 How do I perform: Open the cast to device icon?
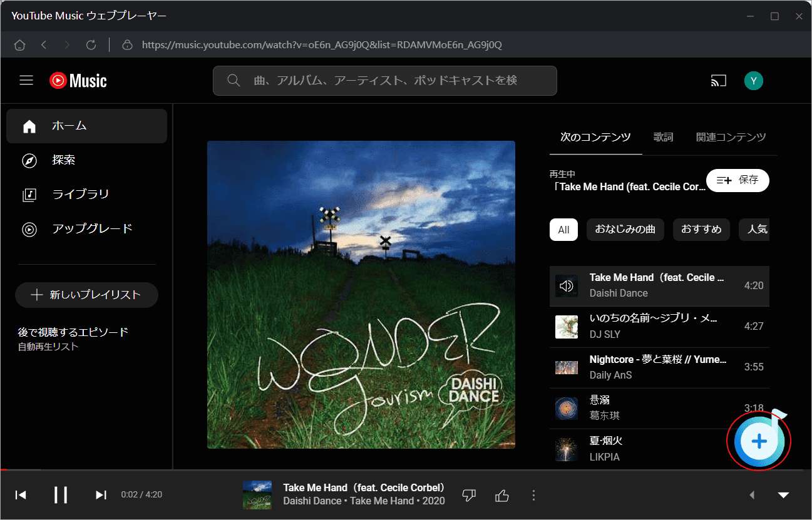click(718, 80)
